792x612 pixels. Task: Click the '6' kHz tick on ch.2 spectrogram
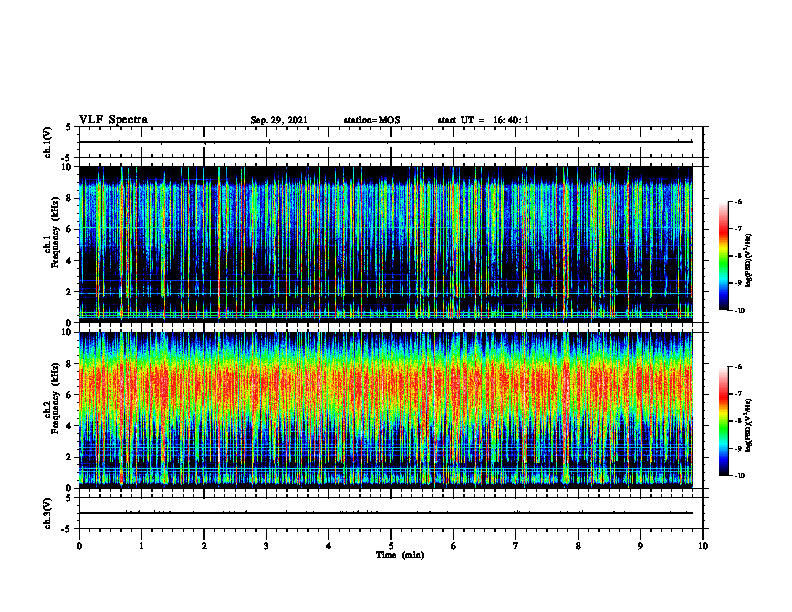(69, 395)
